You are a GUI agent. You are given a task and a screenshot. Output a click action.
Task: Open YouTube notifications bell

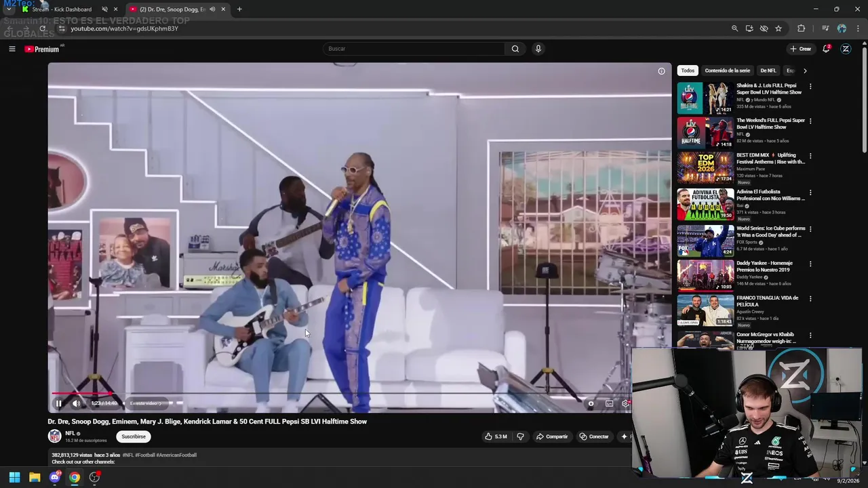pos(826,49)
